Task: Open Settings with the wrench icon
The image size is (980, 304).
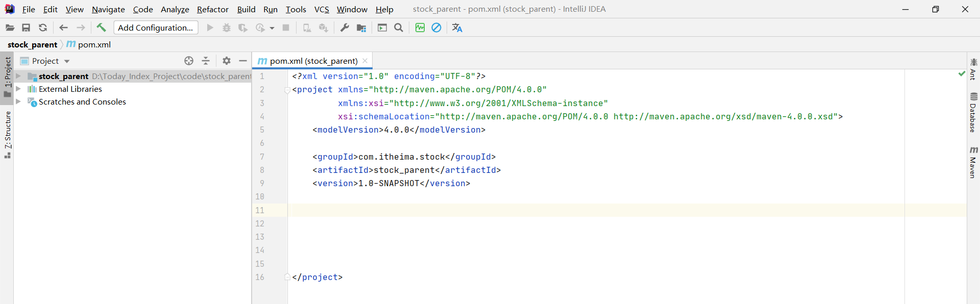Action: pyautogui.click(x=345, y=28)
